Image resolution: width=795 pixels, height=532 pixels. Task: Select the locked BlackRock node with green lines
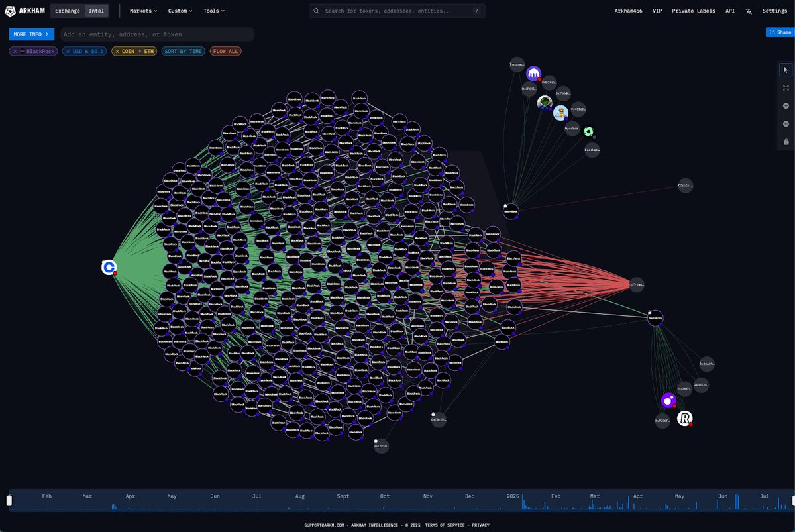tap(655, 319)
